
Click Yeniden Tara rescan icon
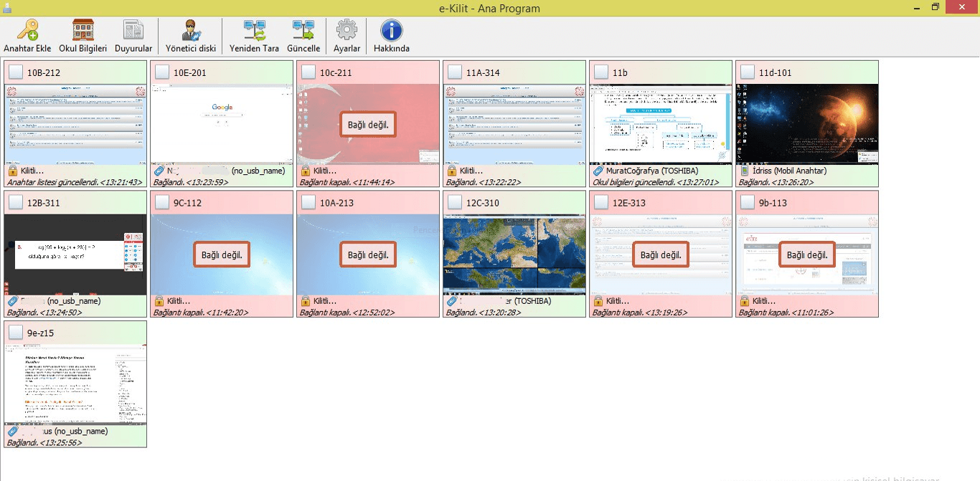click(254, 31)
